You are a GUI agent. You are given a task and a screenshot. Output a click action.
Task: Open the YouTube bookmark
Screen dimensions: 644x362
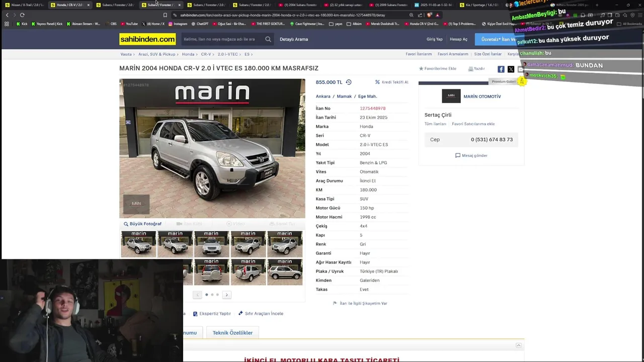tap(129, 24)
